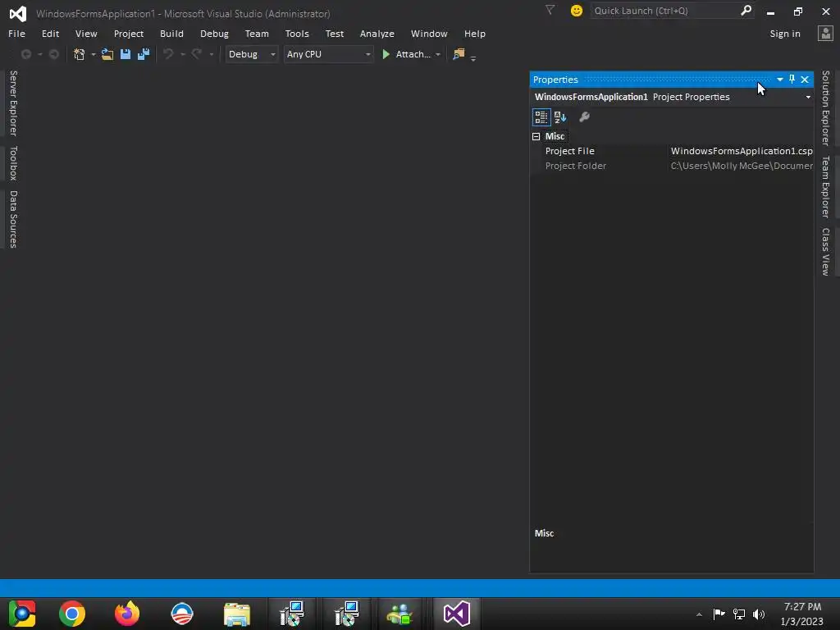Open the Analyze menu
The width and height of the screenshot is (840, 630).
pos(377,33)
